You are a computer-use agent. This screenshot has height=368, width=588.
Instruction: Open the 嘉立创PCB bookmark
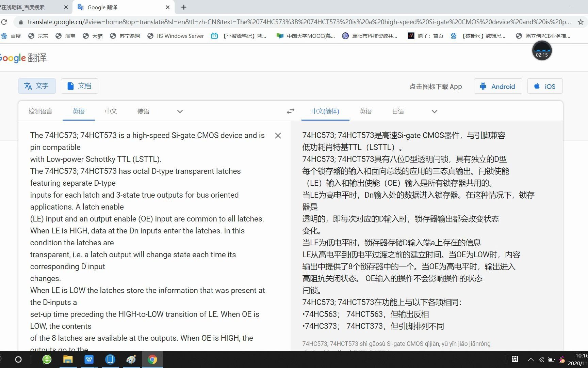(543, 36)
